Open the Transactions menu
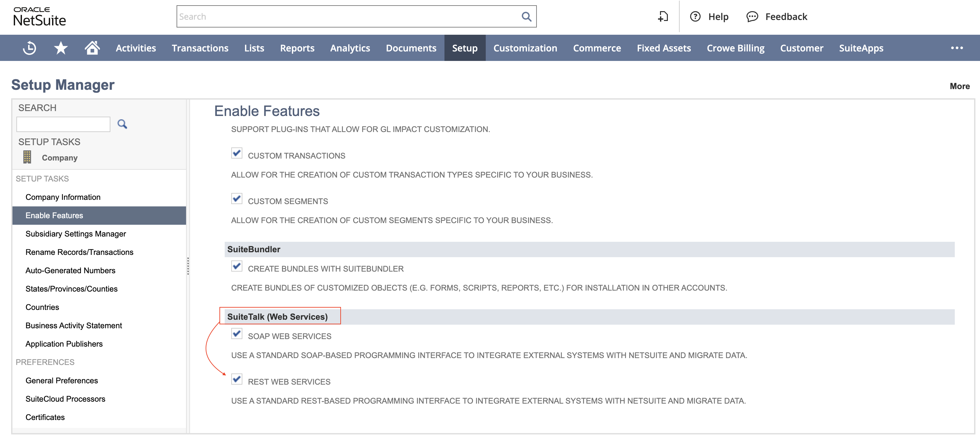 click(200, 48)
